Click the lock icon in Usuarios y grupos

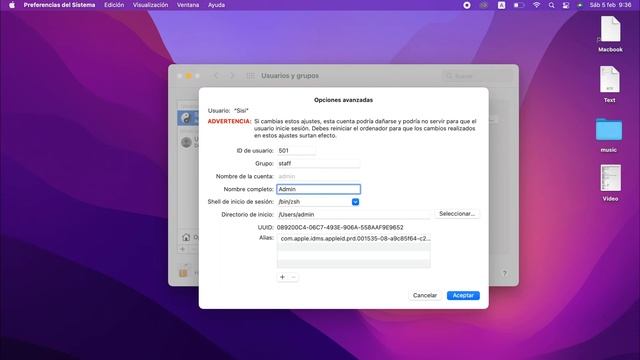184,272
